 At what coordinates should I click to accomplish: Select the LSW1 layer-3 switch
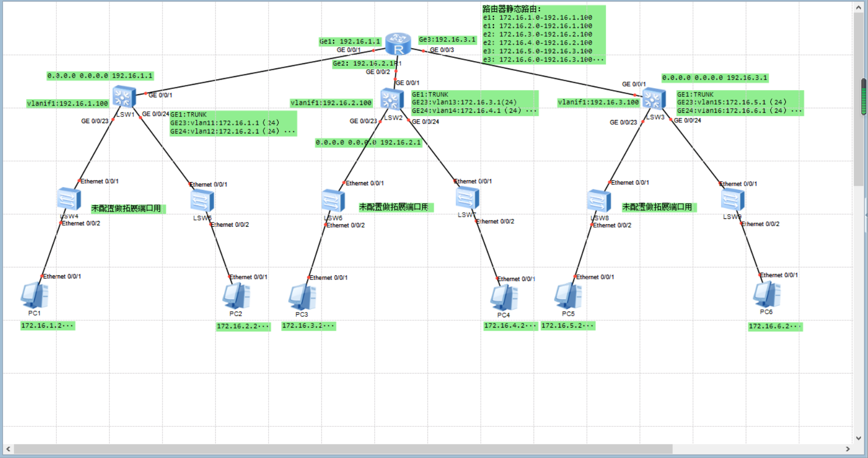[124, 97]
